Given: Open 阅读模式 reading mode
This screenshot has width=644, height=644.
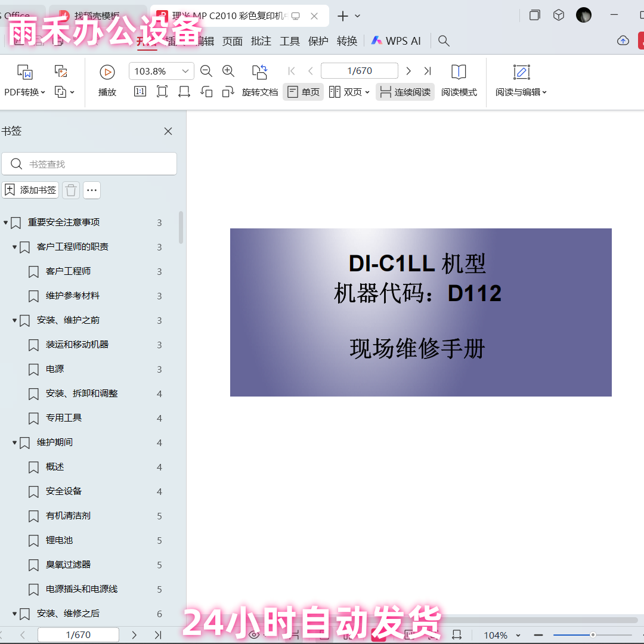Looking at the screenshot, I should [x=459, y=80].
